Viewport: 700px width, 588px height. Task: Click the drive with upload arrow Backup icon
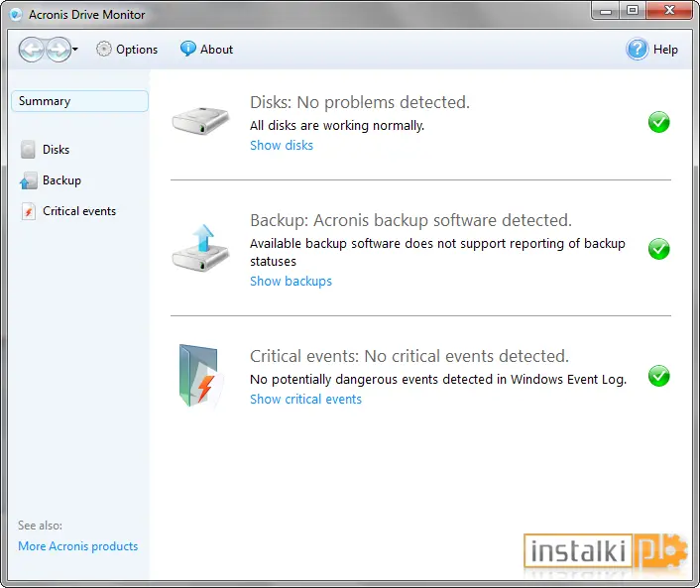tap(200, 248)
